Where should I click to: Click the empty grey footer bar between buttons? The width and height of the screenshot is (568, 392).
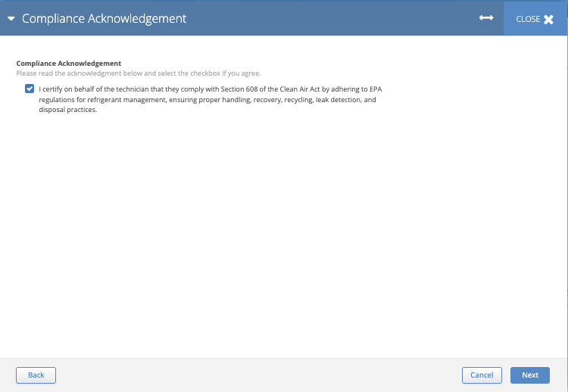click(x=257, y=375)
